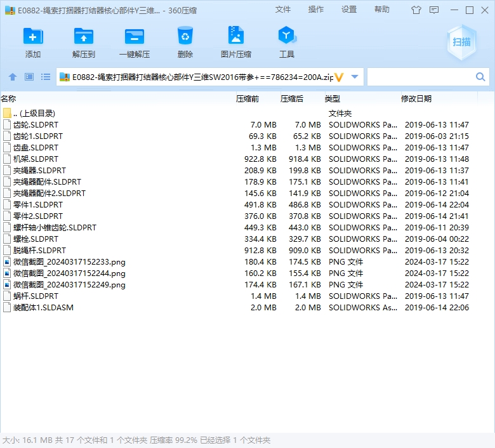Viewport: 495px width, 448px height.
Task: Sort by the 压缩后 column header
Action: click(292, 99)
